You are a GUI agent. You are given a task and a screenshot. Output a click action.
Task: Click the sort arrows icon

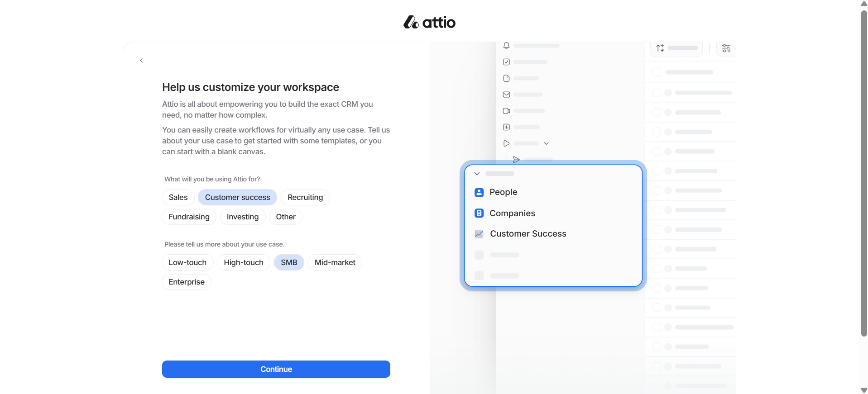point(660,48)
